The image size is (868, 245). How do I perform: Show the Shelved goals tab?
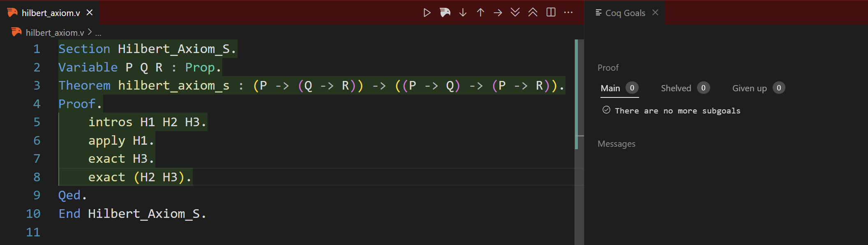tap(676, 88)
